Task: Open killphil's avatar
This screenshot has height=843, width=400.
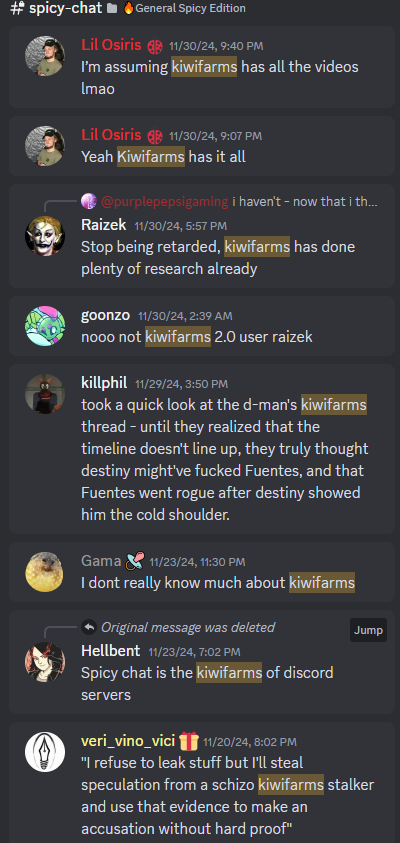Action: click(x=45, y=394)
